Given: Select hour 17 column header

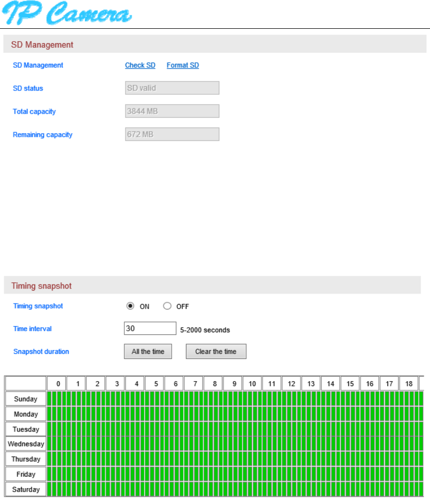Looking at the screenshot, I should click(389, 384).
